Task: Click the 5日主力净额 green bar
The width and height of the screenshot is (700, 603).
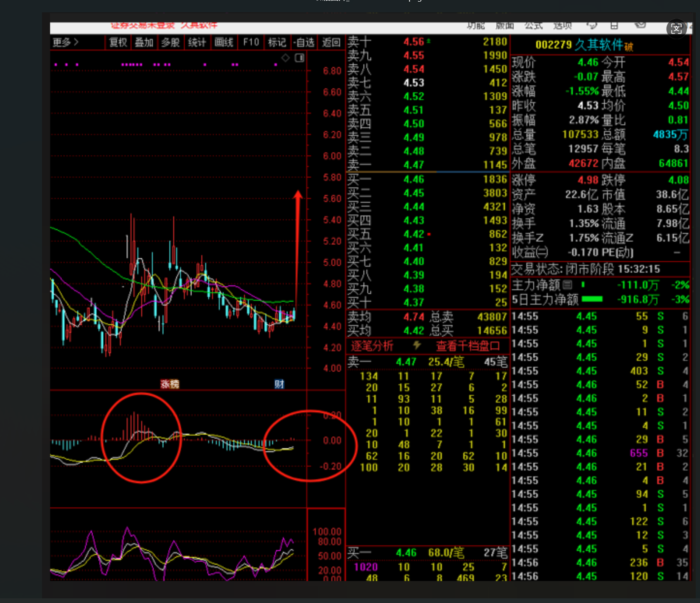Action: click(x=592, y=299)
